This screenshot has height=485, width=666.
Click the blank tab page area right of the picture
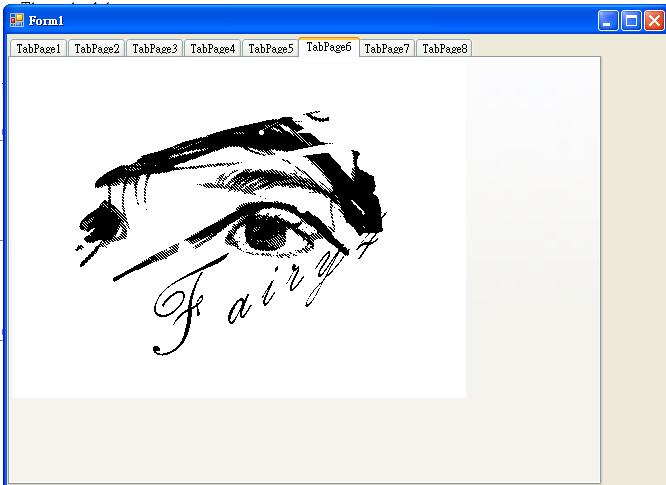click(530, 250)
